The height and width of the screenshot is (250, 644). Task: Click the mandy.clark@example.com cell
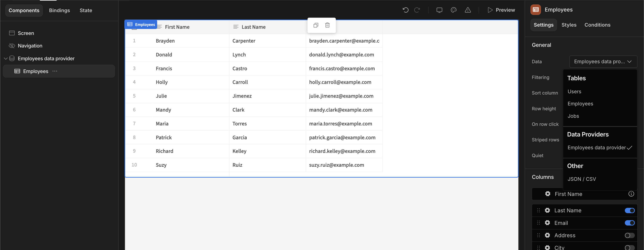tap(344, 110)
